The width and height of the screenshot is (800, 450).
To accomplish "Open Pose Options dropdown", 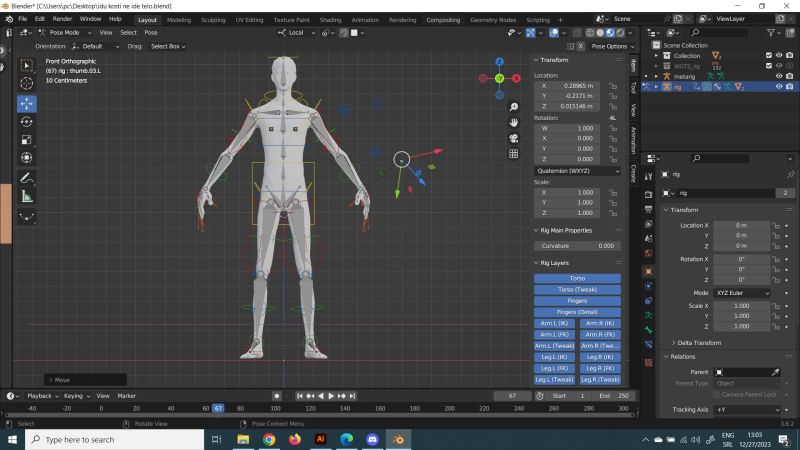I will click(613, 46).
